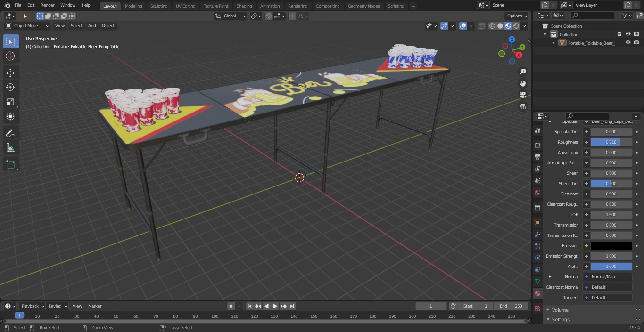The height and width of the screenshot is (332, 644).
Task: Click the black Emission color swatch
Action: click(x=611, y=246)
